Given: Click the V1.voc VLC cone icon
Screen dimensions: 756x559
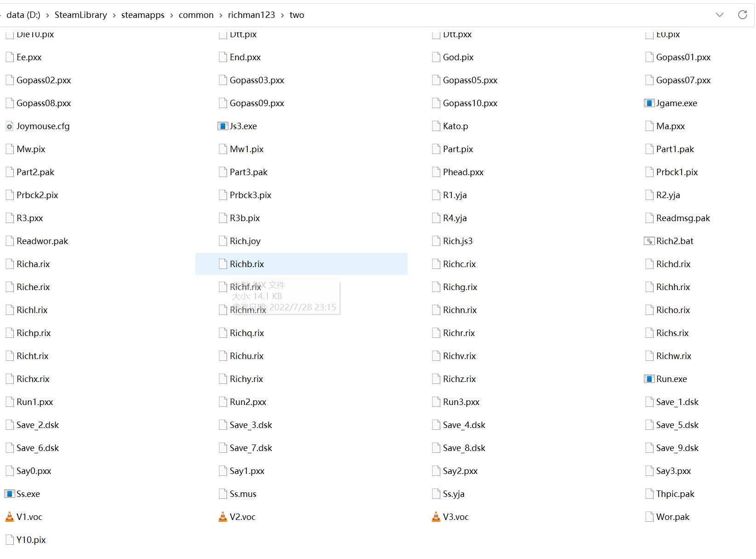Looking at the screenshot, I should (10, 517).
